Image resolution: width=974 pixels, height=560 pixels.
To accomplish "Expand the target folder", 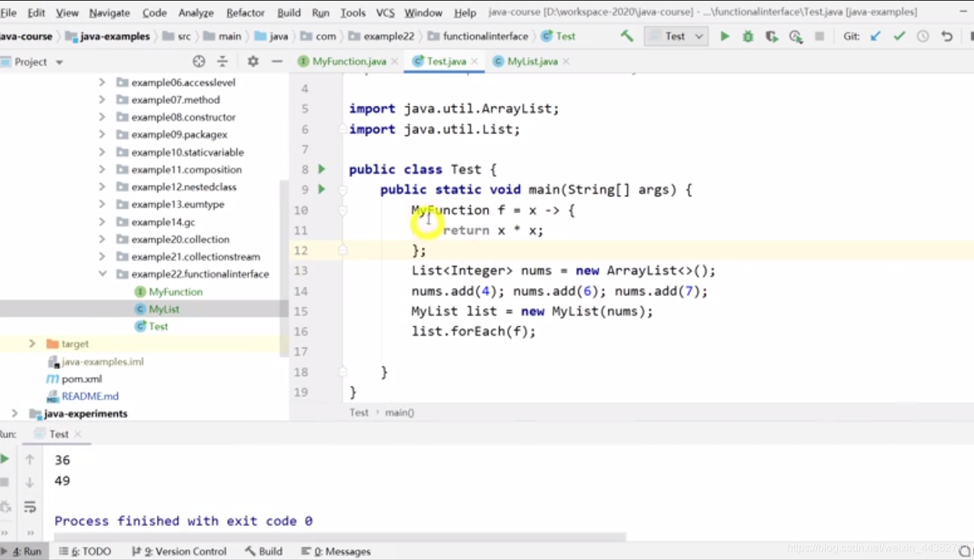I will pyautogui.click(x=31, y=344).
